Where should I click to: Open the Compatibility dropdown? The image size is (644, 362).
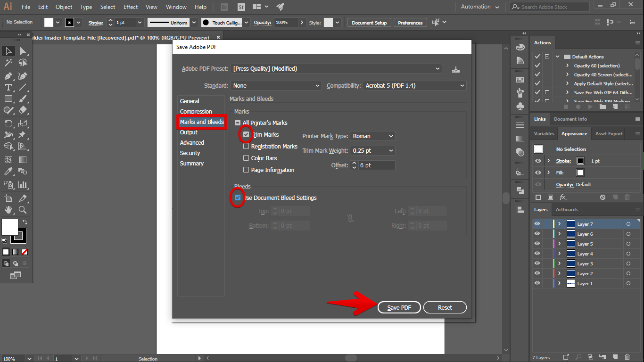pyautogui.click(x=414, y=85)
